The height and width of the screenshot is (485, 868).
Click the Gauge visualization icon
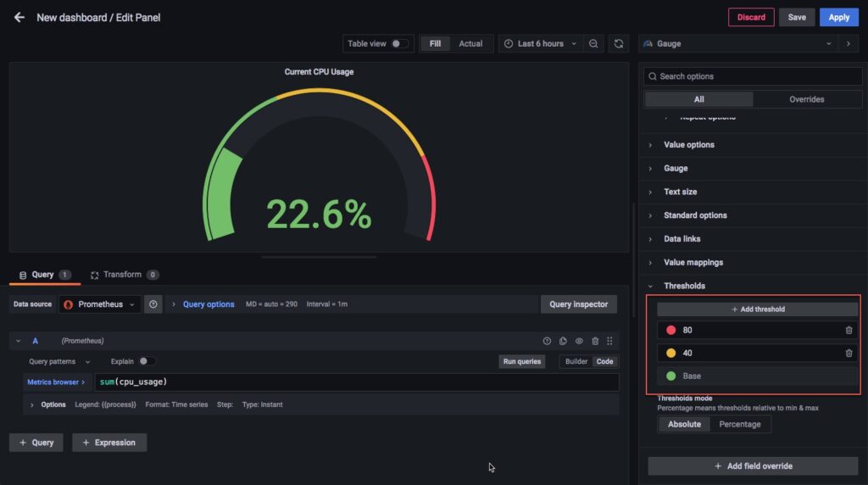pos(648,44)
